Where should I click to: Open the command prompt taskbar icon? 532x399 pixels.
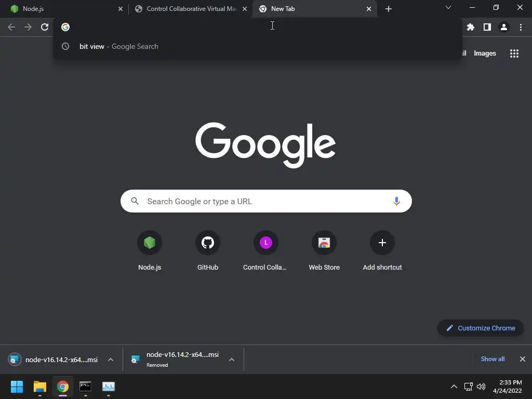pyautogui.click(x=86, y=387)
